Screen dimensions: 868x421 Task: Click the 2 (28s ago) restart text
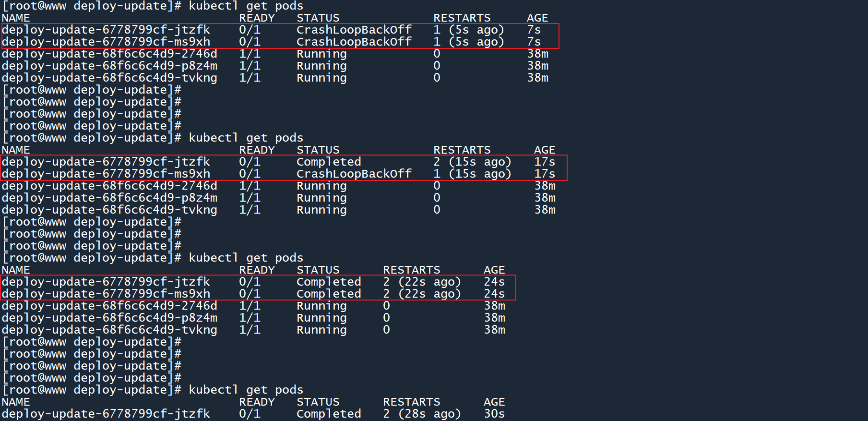pos(421,414)
